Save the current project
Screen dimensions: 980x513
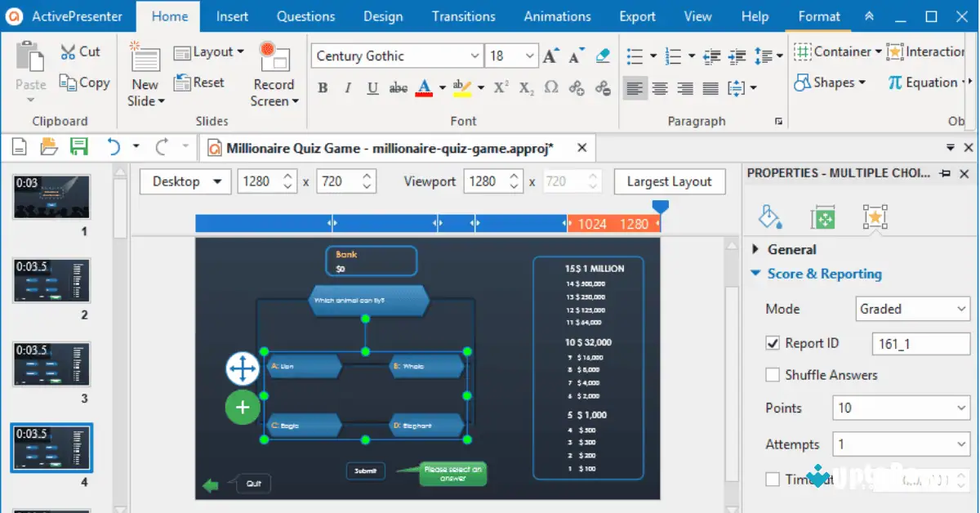tap(78, 147)
